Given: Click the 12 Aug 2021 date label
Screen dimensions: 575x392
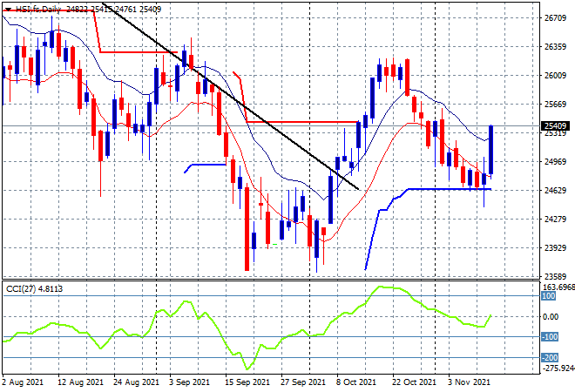Looking at the screenshot, I should pos(81,382).
